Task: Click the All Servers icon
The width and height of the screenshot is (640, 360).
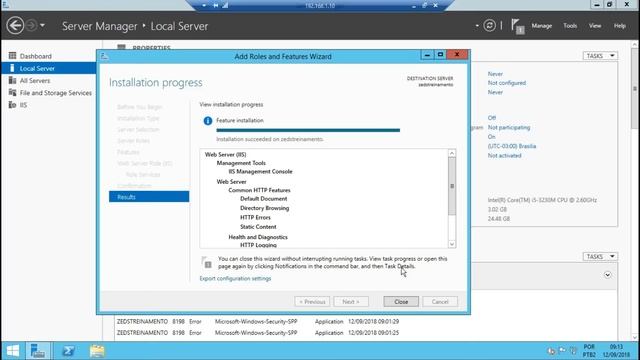Action: (x=12, y=80)
